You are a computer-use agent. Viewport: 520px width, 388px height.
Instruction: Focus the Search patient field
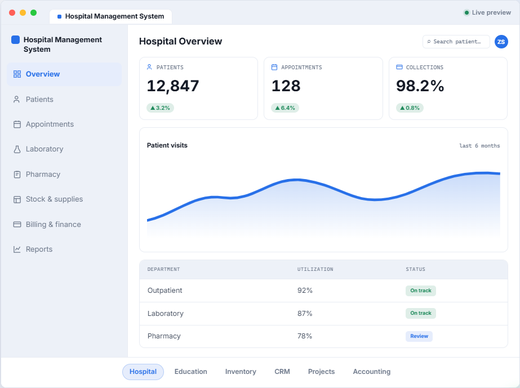(x=456, y=42)
